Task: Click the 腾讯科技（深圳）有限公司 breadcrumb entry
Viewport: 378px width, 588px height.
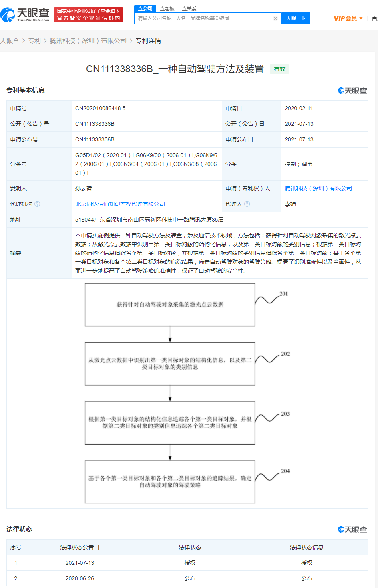Action: tap(90, 40)
